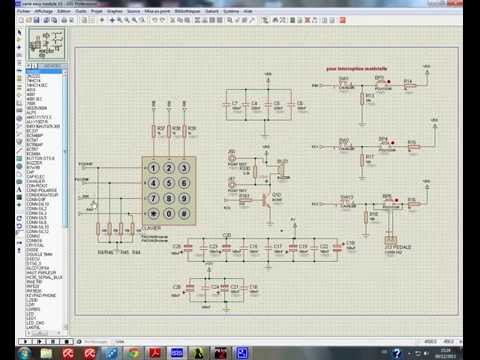Redo the last undone change
Image resolution: width=480 pixels, height=360 pixels.
pos(162,20)
